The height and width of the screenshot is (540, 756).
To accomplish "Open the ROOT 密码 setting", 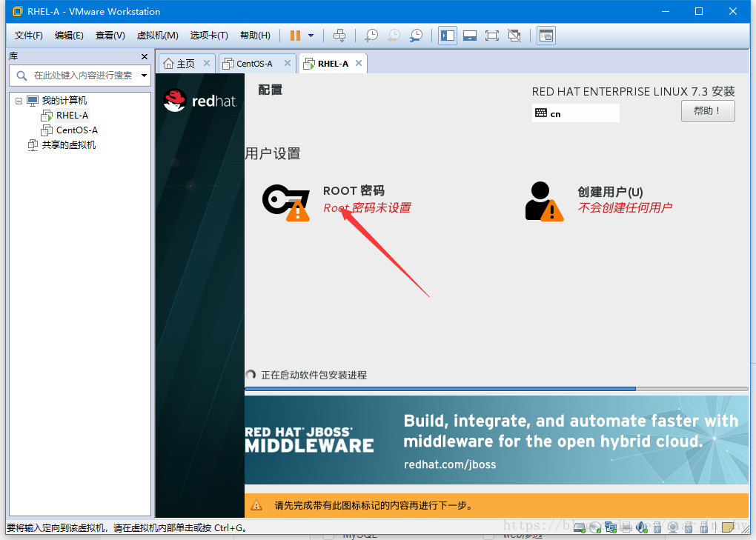I will (x=354, y=191).
